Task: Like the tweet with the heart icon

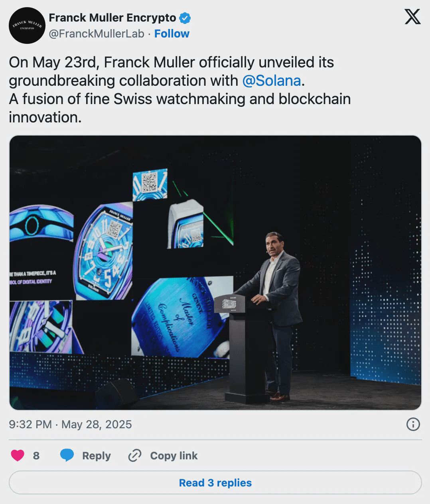Action: tap(18, 455)
